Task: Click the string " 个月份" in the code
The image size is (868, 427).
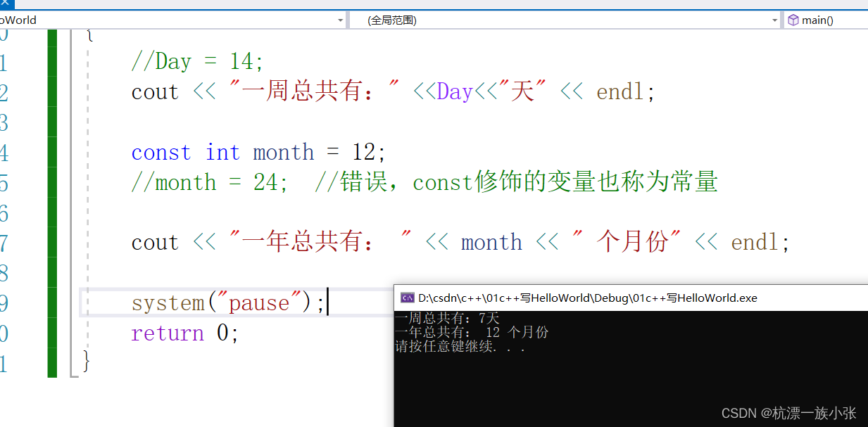Action: (x=627, y=243)
